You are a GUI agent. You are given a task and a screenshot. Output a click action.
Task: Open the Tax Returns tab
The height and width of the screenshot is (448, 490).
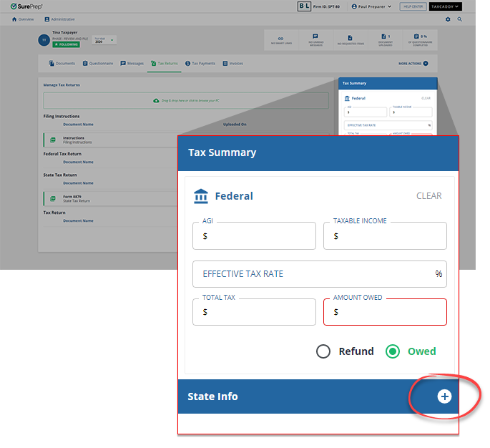pyautogui.click(x=165, y=64)
